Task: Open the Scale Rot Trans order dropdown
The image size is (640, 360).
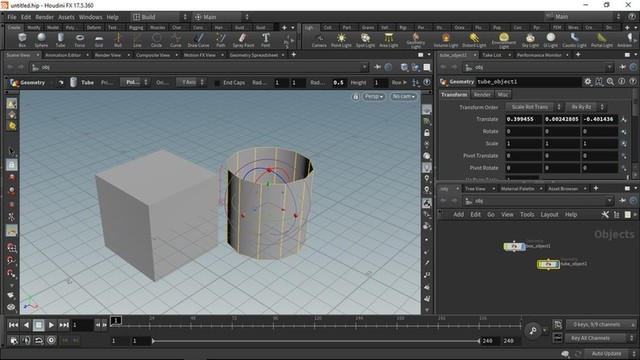Action: pyautogui.click(x=534, y=107)
